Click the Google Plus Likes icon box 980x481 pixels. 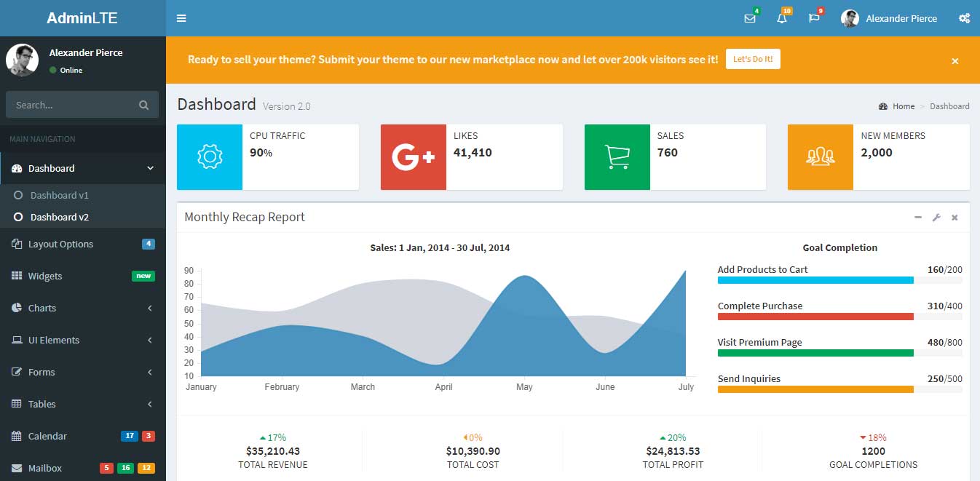pyautogui.click(x=414, y=157)
